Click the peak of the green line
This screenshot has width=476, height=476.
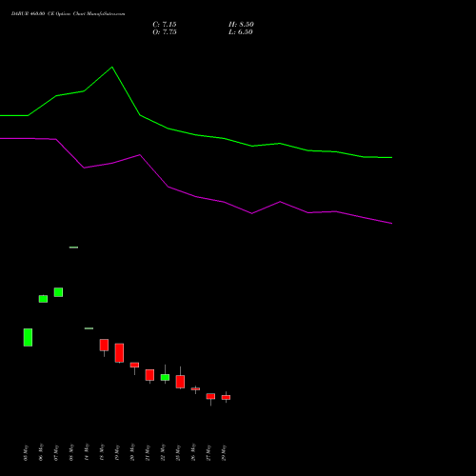click(112, 67)
